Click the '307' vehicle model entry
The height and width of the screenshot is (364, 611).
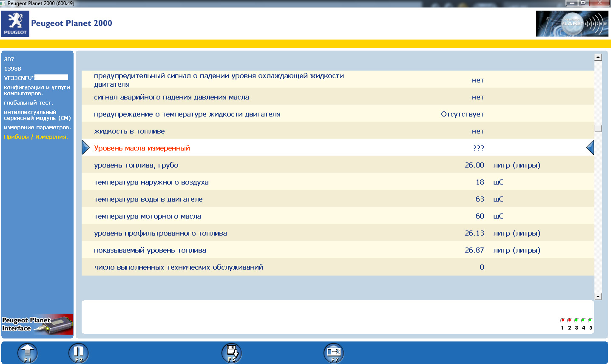(9, 60)
